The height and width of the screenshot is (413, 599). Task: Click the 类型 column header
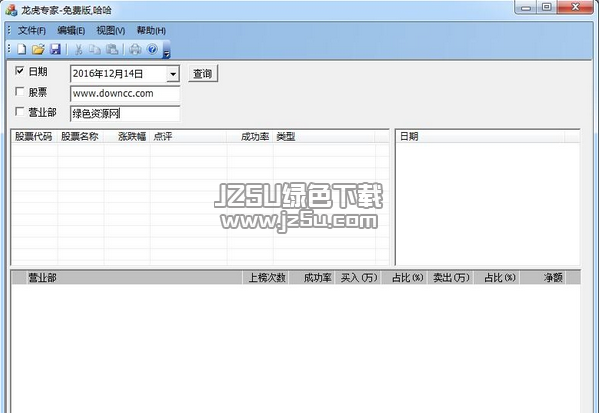click(324, 137)
